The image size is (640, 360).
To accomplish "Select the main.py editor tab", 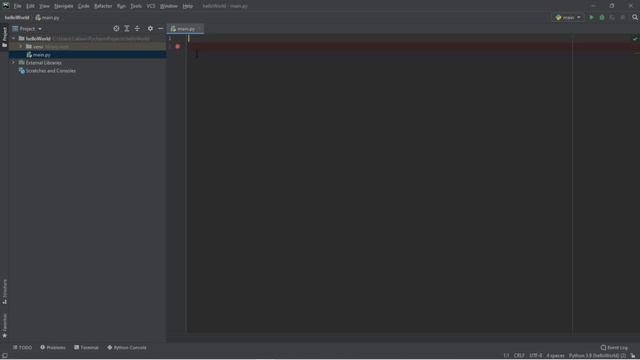I will click(186, 29).
